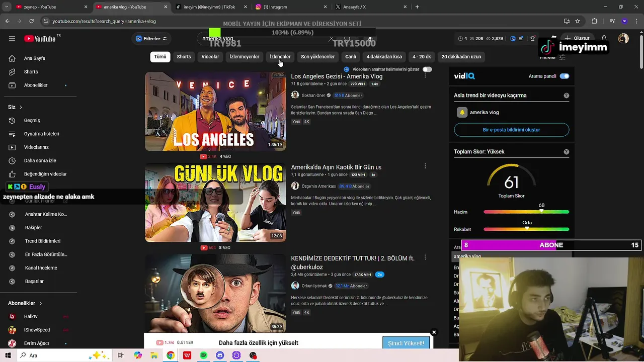
Task: Open Copilot from the taskbar
Action: (x=138, y=355)
